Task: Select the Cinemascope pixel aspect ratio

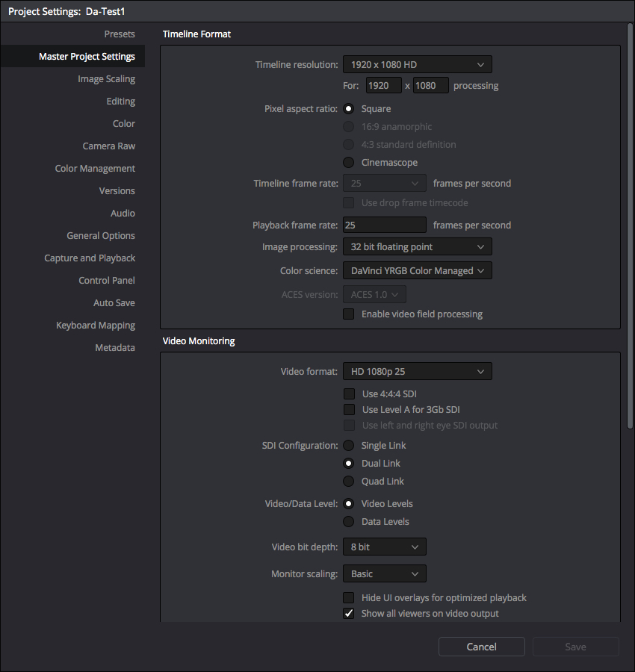Action: (349, 163)
